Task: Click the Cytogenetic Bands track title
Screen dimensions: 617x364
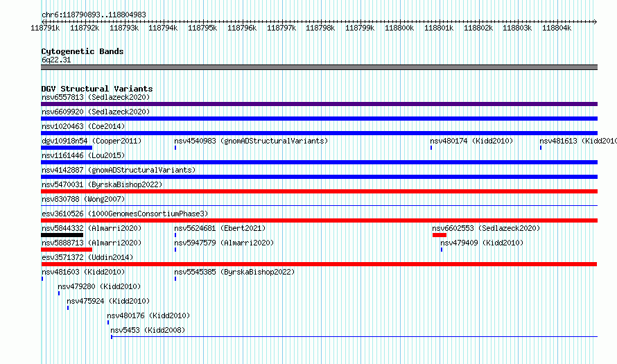Action: [x=82, y=51]
